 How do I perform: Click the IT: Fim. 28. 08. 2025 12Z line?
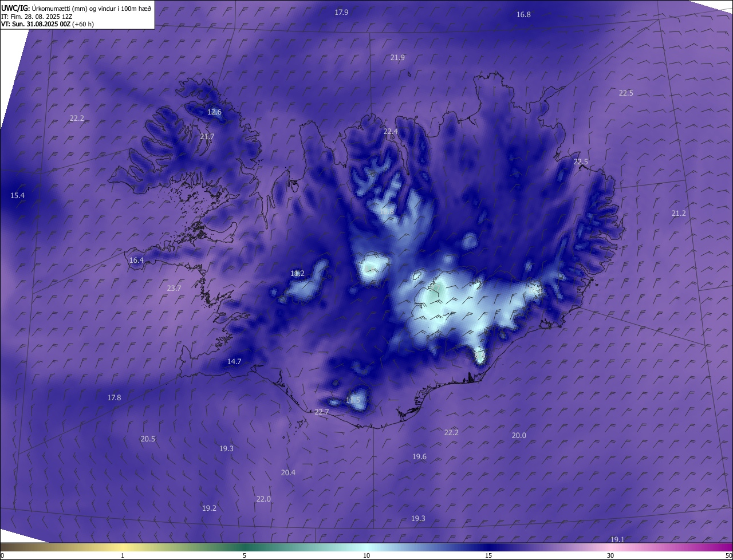coord(37,17)
